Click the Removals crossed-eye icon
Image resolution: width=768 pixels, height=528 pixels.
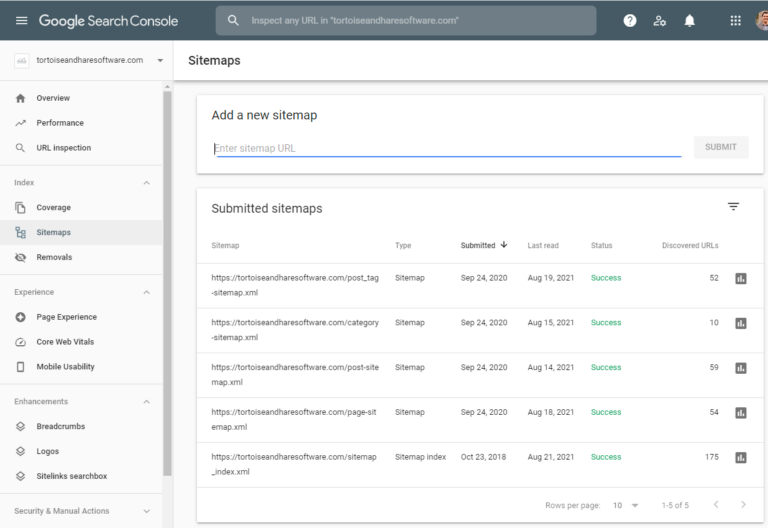tap(20, 257)
